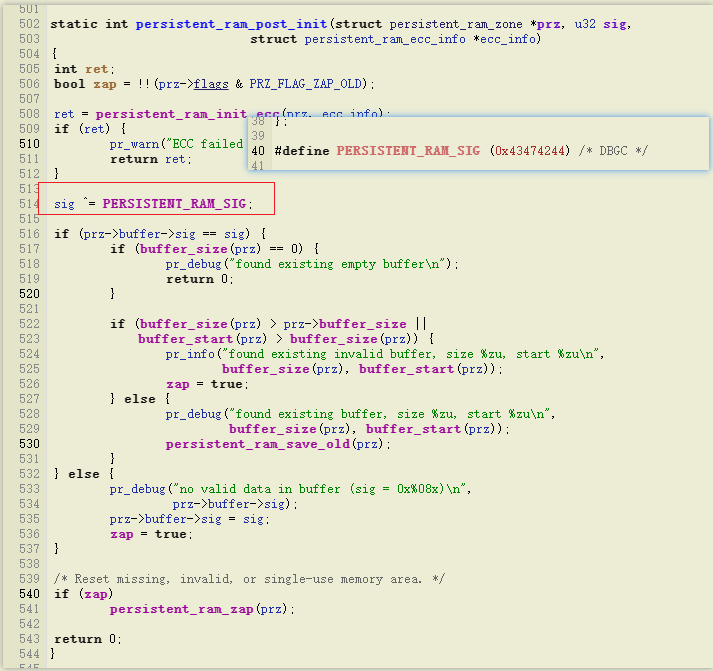The image size is (713, 671).
Task: Click line number 530 in the gutter
Action: coord(29,444)
